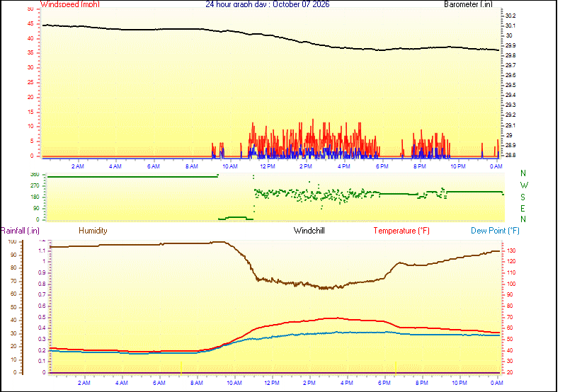The width and height of the screenshot is (565, 392).
Task: Select '0 AM' label under the windspeed graph
Action: (496, 166)
